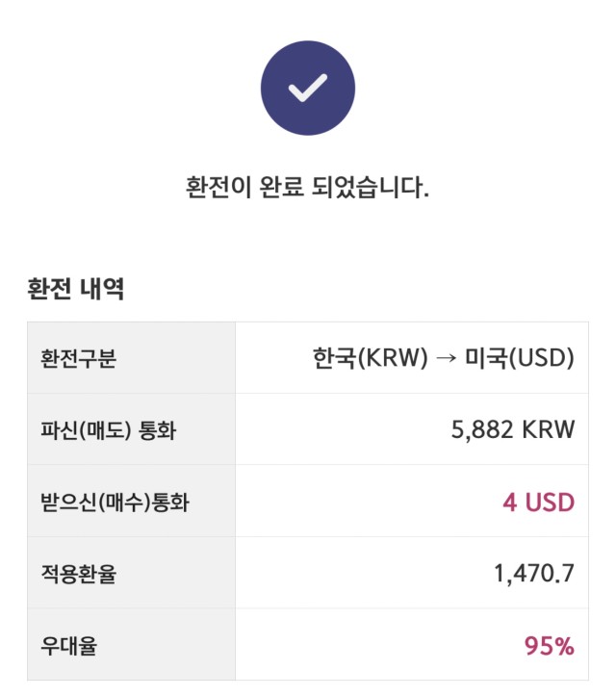This screenshot has width=616, height=696.
Task: Click the word 완료 in the message
Action: [281, 187]
